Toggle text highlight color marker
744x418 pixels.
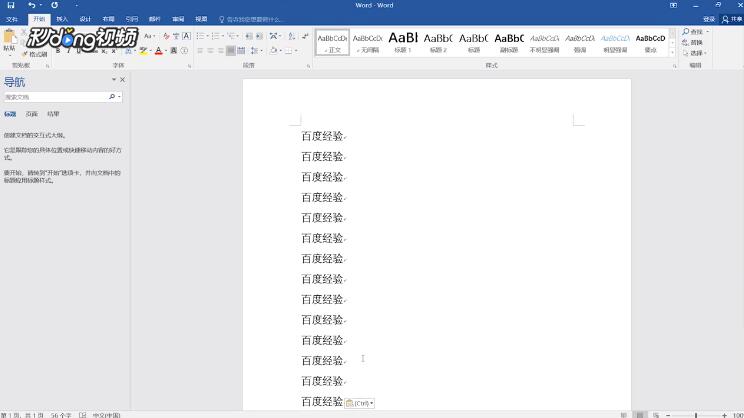142,51
